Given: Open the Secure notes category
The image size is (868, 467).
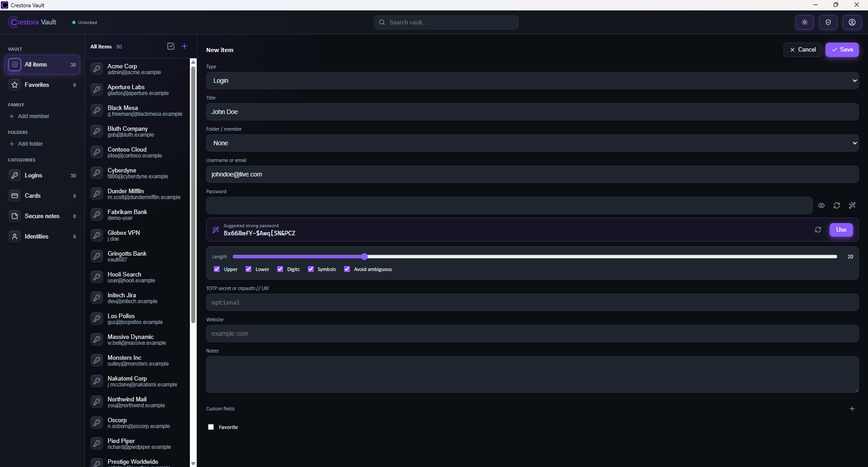Looking at the screenshot, I should point(42,216).
